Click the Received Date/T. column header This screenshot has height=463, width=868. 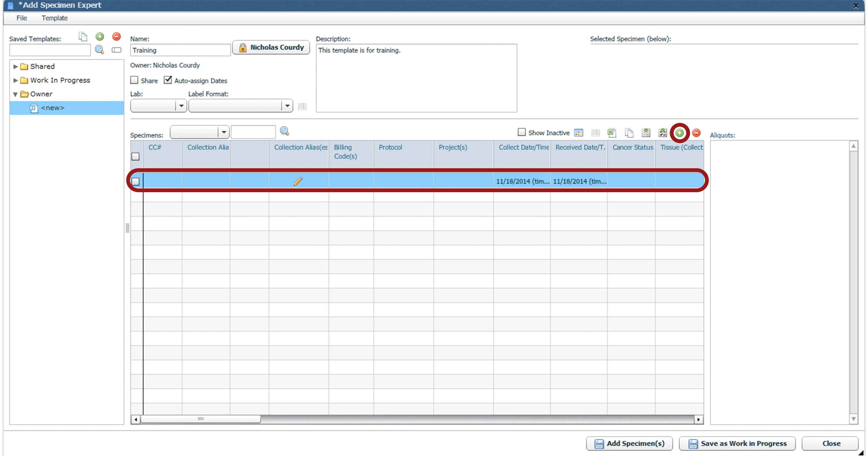point(579,154)
